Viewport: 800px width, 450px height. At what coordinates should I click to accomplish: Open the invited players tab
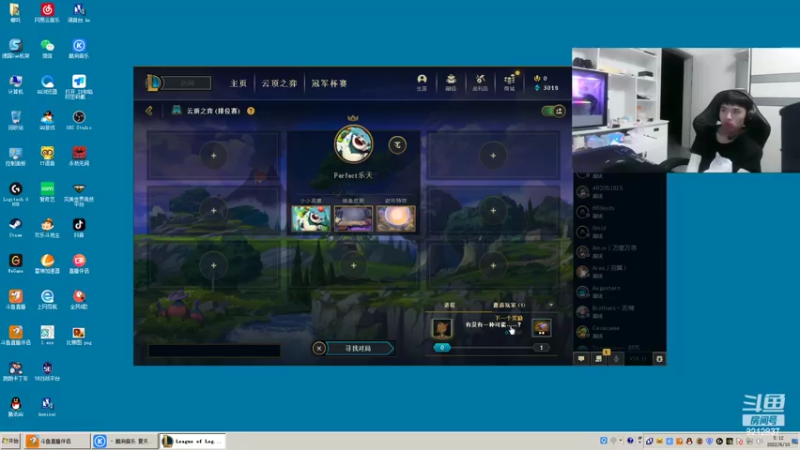coord(509,305)
